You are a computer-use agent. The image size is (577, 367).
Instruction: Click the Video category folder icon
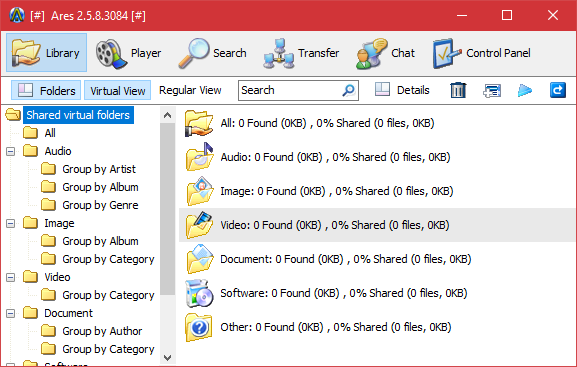[x=199, y=225]
